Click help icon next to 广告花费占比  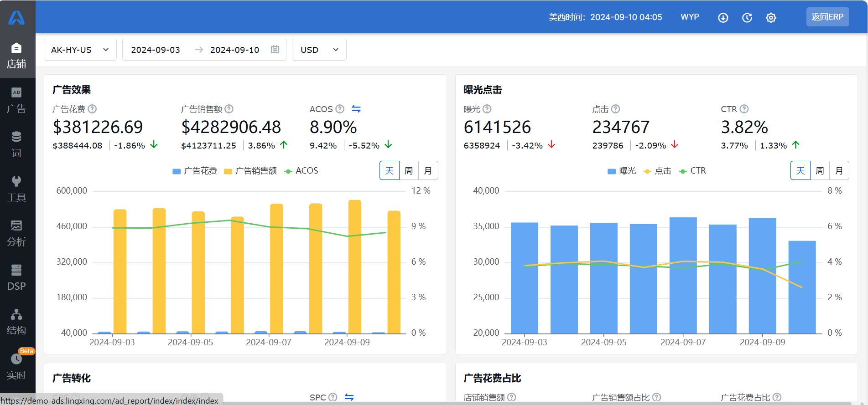point(777,397)
